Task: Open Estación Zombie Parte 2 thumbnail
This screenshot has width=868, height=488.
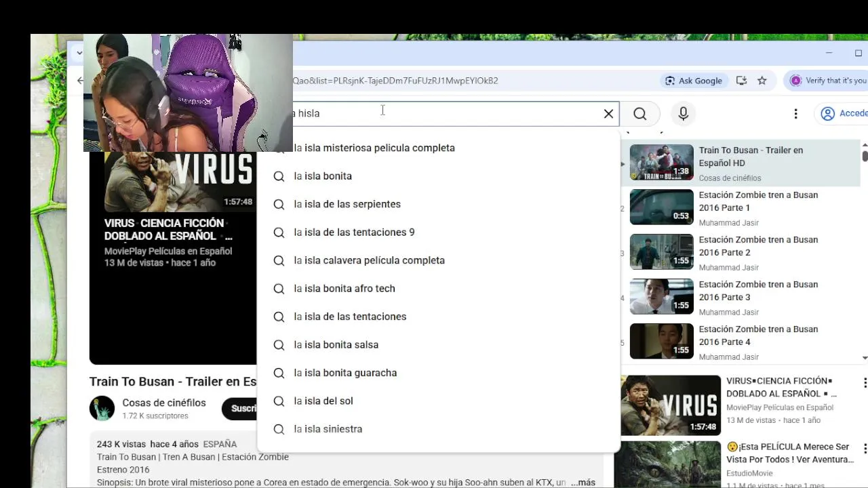Action: tap(662, 251)
